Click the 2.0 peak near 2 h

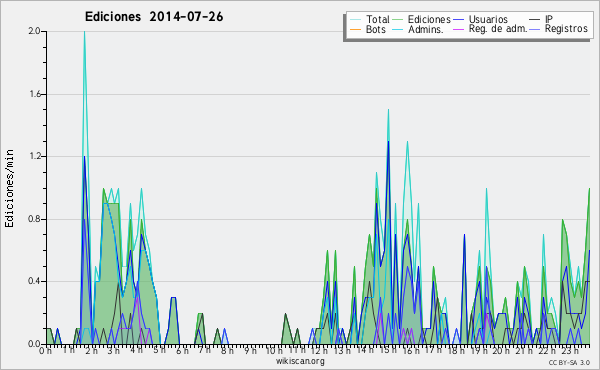[x=84, y=33]
